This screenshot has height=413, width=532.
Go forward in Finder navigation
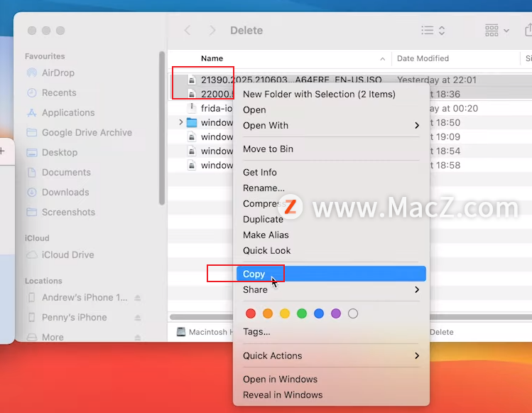click(212, 31)
